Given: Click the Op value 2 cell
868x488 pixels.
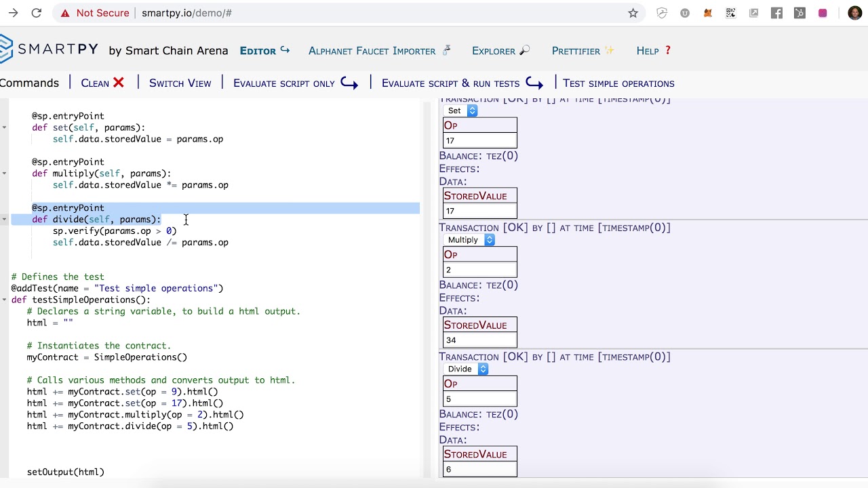Looking at the screenshot, I should [480, 270].
